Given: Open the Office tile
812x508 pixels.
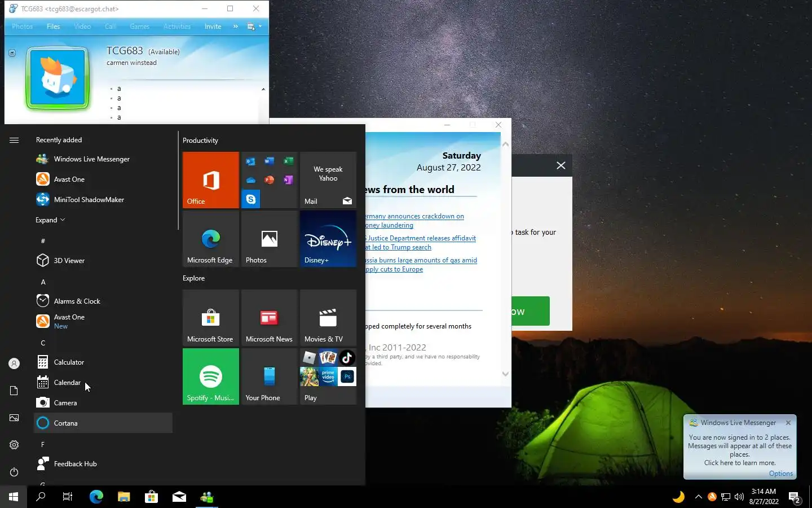Looking at the screenshot, I should tap(211, 180).
